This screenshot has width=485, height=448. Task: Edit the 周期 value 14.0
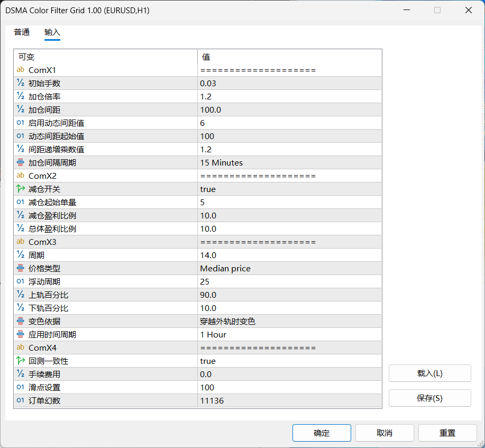tap(289, 255)
